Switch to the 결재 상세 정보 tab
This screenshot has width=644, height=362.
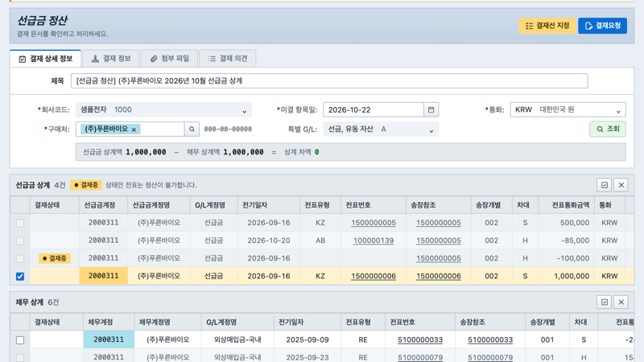point(46,59)
